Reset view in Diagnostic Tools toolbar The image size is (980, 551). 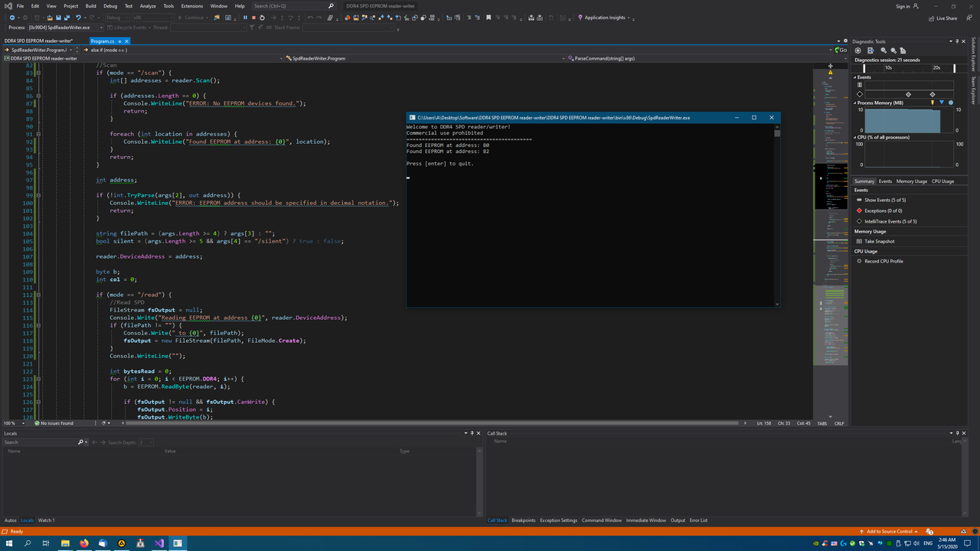click(x=903, y=51)
